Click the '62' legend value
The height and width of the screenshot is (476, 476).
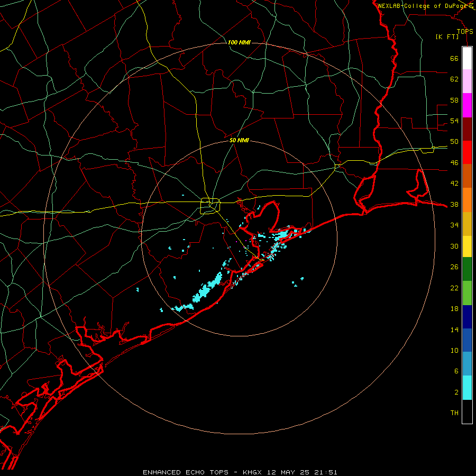click(x=454, y=79)
